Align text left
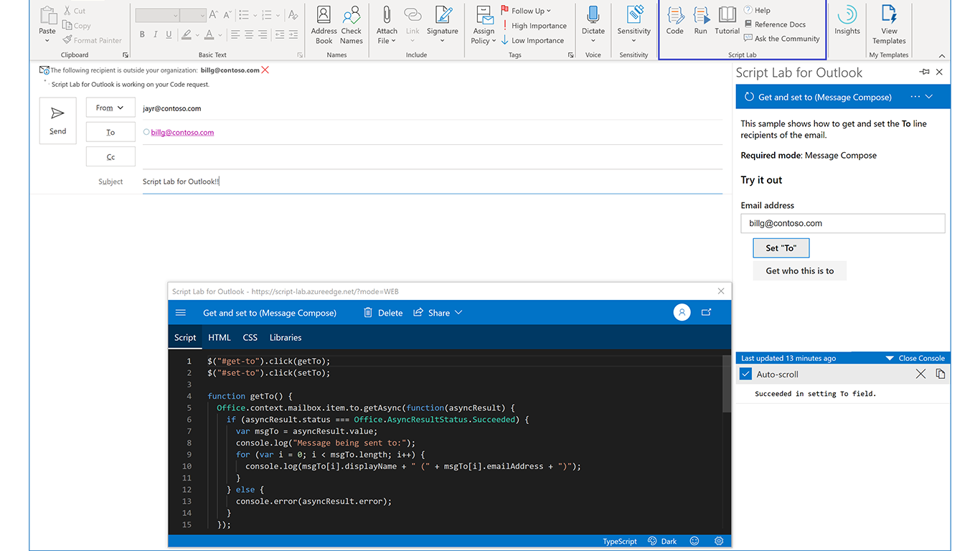Viewport: 980px width, 551px height. click(x=235, y=34)
